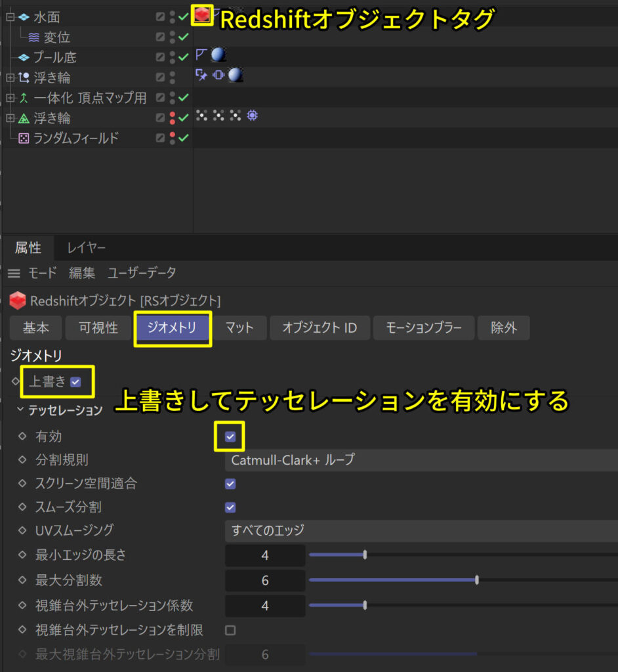Click the keyframe diamond beside UVスムージング
The image size is (618, 672).
[x=22, y=530]
